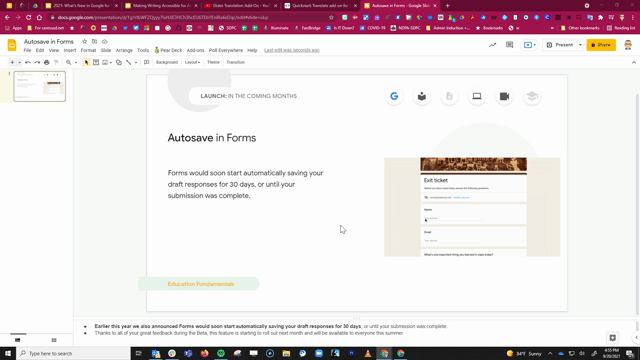640x360 pixels.
Task: Open the Edit menu
Action: coord(40,50)
